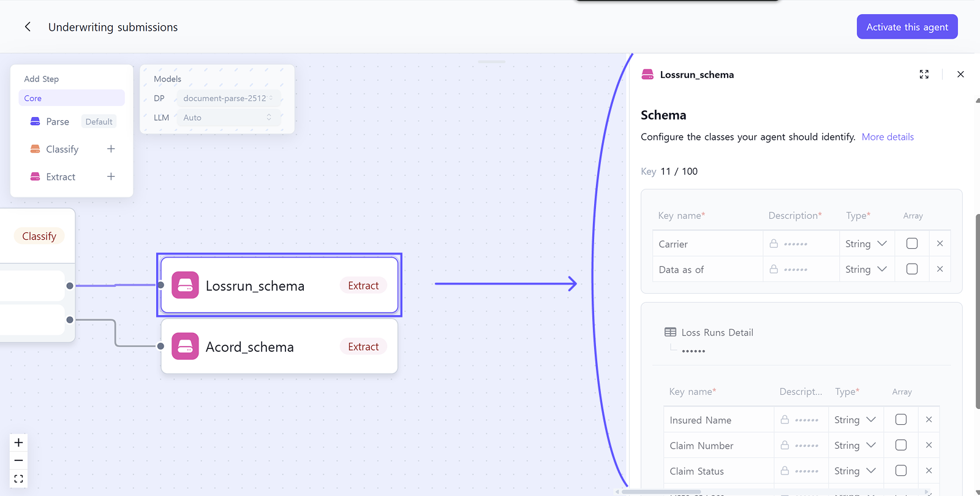Screen dimensions: 980x496
Task: Delete the Insured Name row
Action: click(929, 419)
